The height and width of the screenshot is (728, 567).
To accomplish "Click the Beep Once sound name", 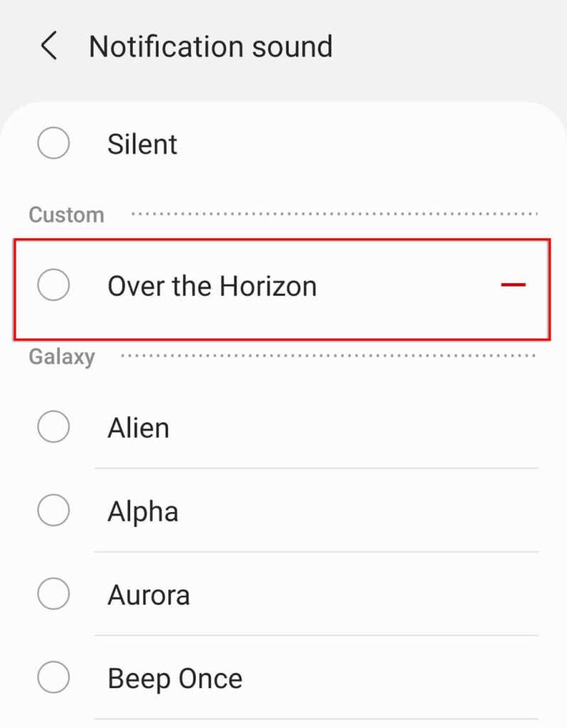I will tap(175, 680).
